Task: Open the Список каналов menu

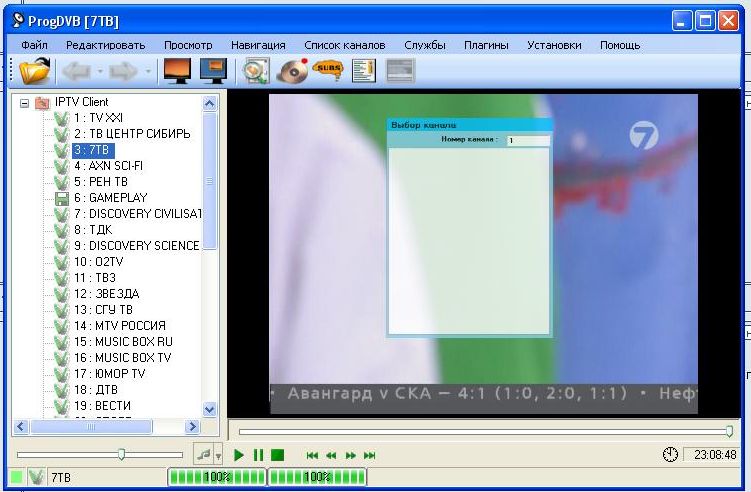Action: (x=344, y=45)
